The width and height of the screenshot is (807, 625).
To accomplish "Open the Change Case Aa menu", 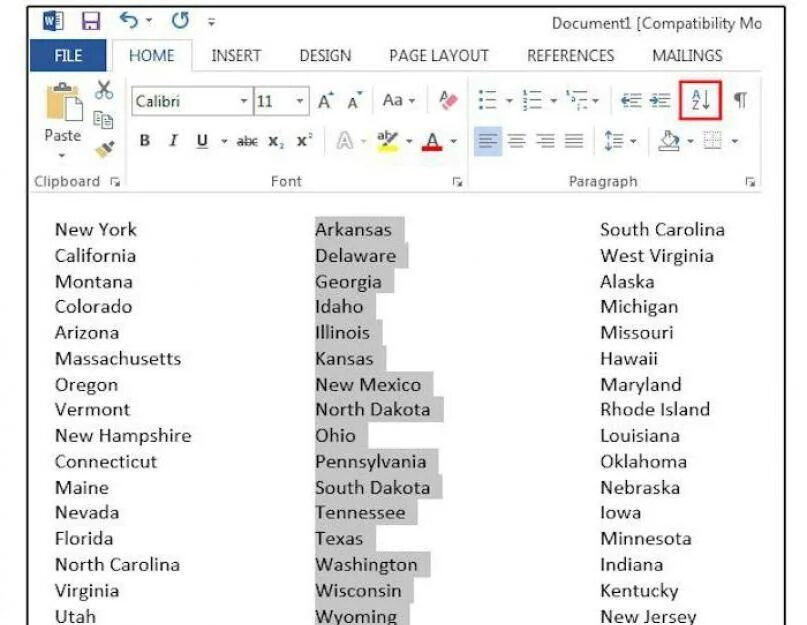I will tap(398, 100).
